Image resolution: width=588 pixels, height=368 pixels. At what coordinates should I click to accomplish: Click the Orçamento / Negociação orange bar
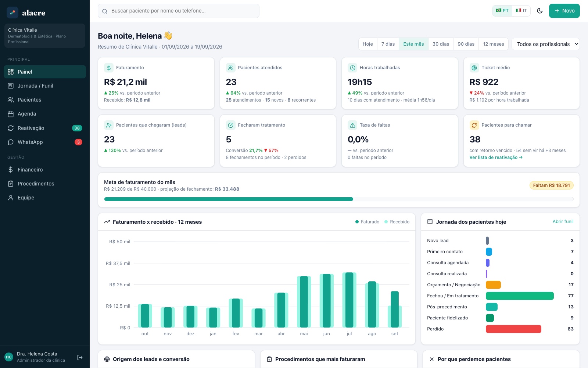493,285
